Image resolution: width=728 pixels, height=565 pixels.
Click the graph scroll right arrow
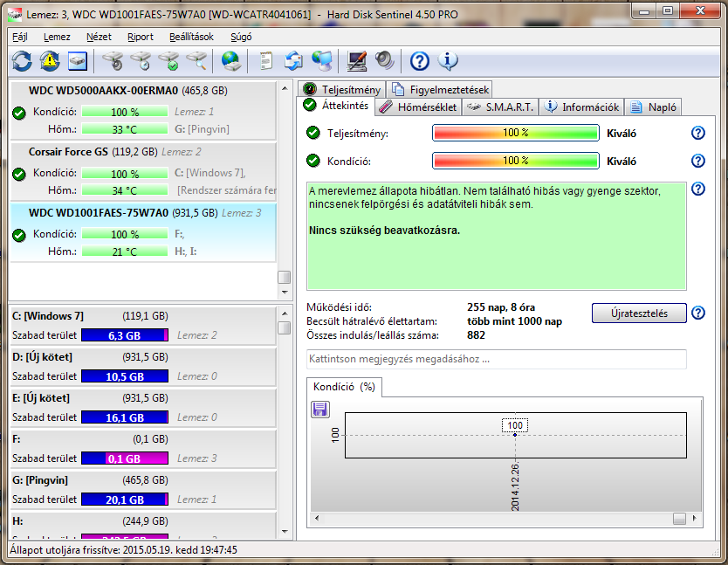point(694,518)
